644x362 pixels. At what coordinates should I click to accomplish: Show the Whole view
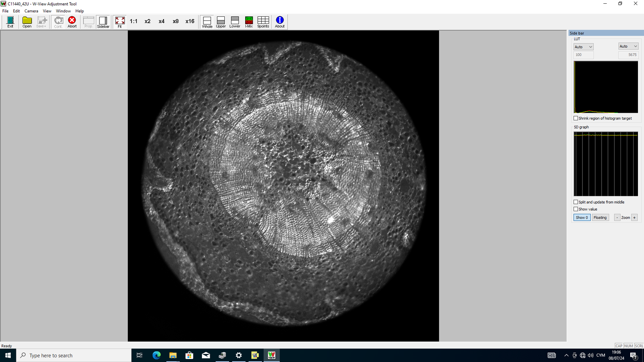pyautogui.click(x=207, y=22)
